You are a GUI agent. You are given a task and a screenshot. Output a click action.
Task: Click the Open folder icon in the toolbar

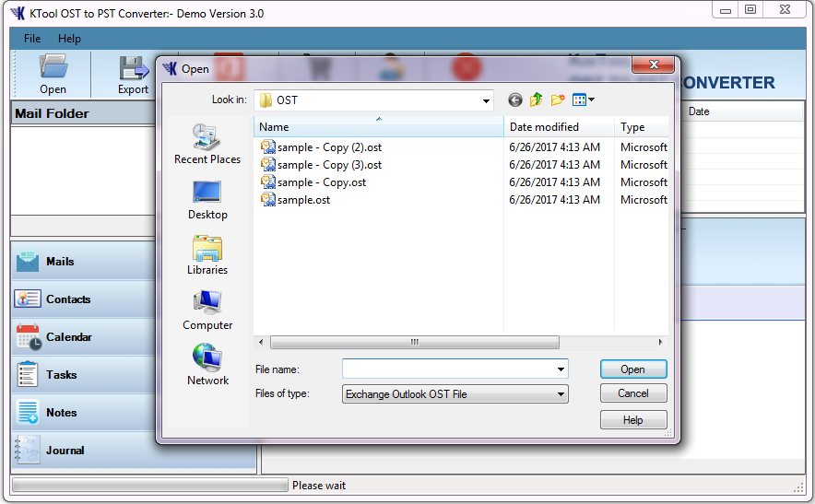53,66
